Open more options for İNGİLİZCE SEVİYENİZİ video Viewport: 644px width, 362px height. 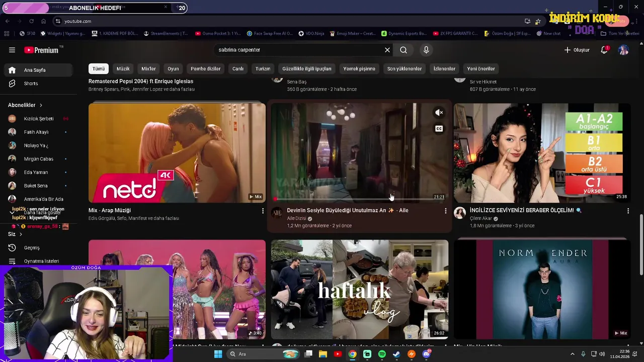point(628,211)
